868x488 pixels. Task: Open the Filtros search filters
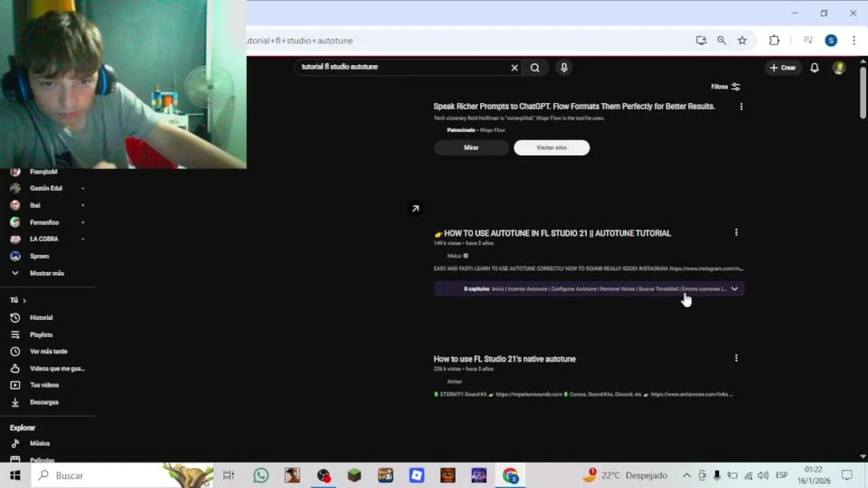coord(726,87)
